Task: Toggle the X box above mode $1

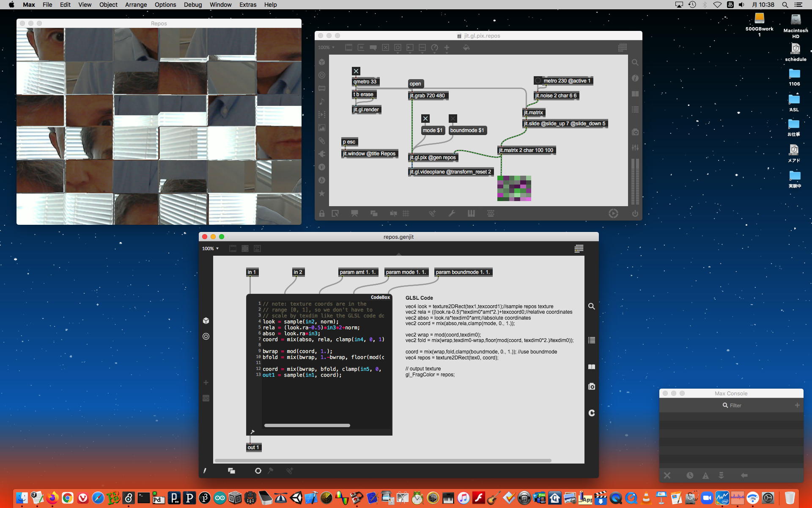Action: [x=425, y=119]
